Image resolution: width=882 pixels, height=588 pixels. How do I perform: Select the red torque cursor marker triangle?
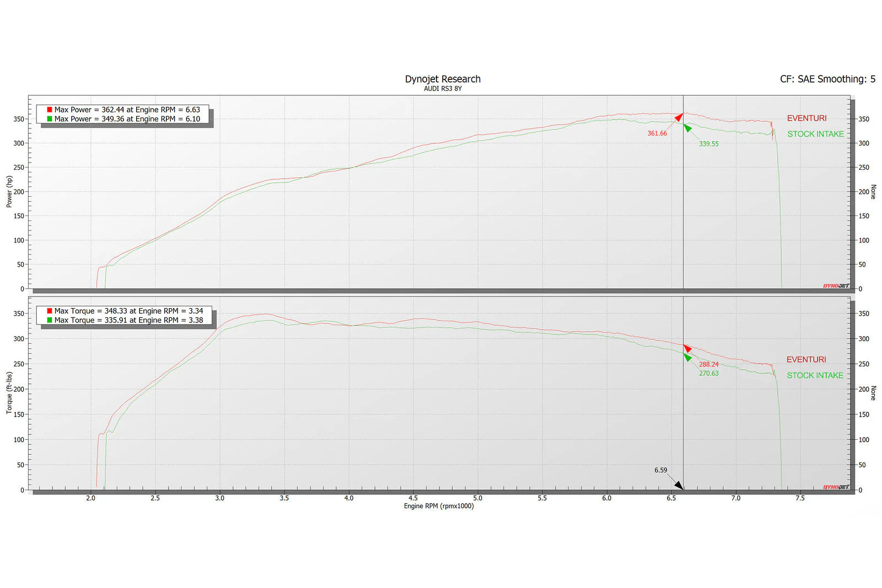687,348
